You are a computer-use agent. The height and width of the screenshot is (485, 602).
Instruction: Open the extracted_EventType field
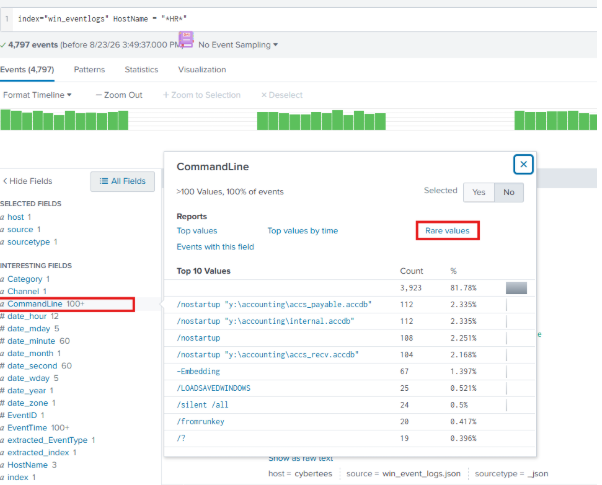click(x=47, y=440)
